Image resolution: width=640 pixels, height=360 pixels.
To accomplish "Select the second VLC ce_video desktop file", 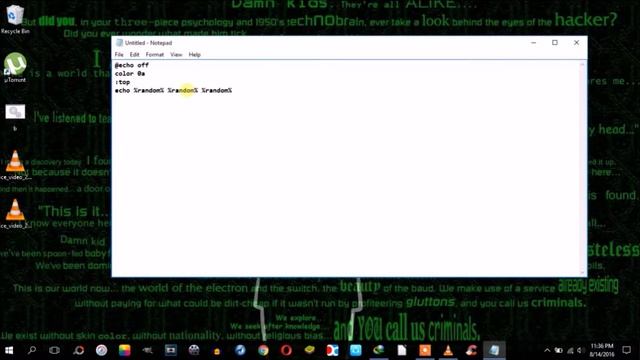I will [x=15, y=213].
